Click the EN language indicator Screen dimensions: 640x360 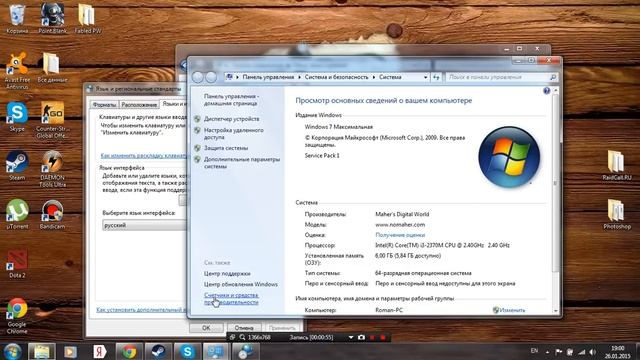534,351
